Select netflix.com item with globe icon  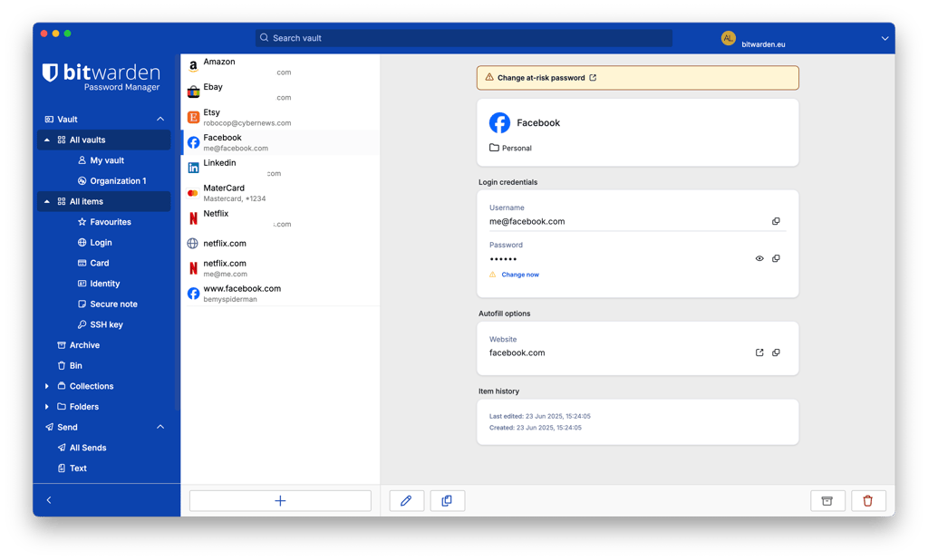[280, 243]
